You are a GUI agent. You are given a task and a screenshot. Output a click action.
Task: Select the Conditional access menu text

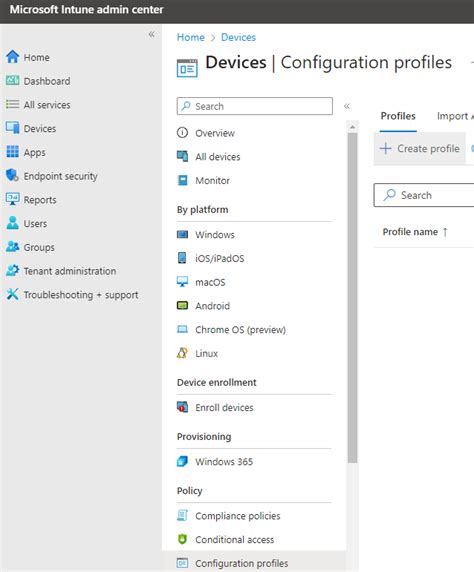[235, 540]
